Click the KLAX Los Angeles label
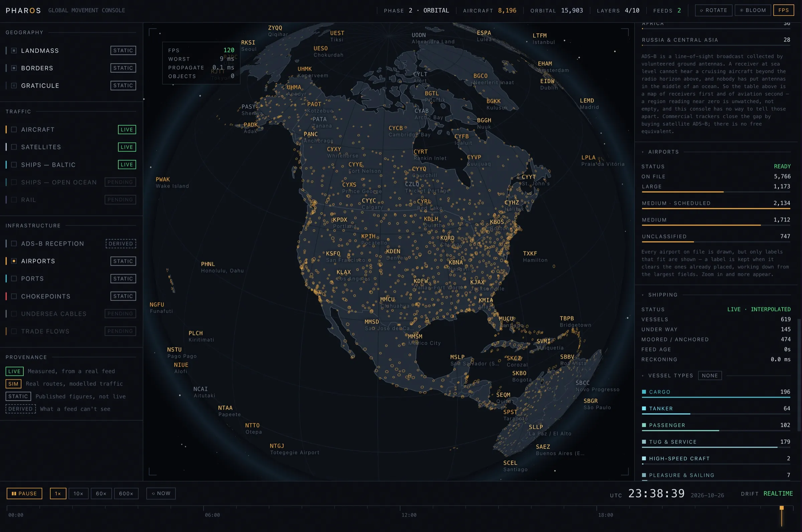802x532 pixels. click(353, 275)
